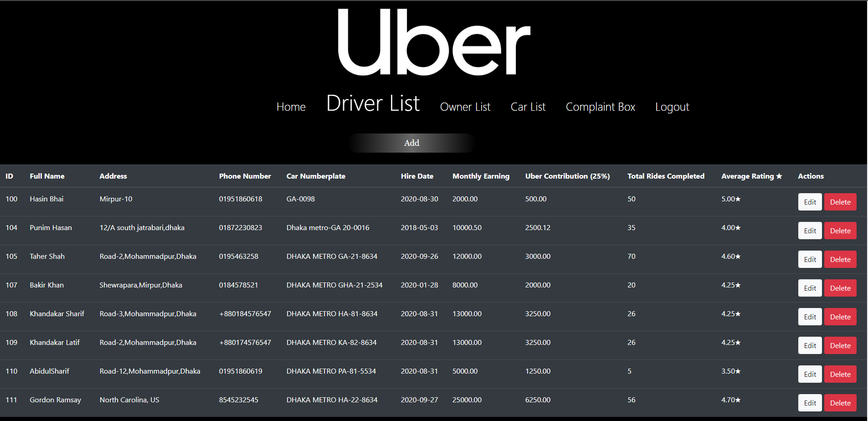Select phone number +880174576547
Screen dimensions: 868x421
tap(245, 342)
